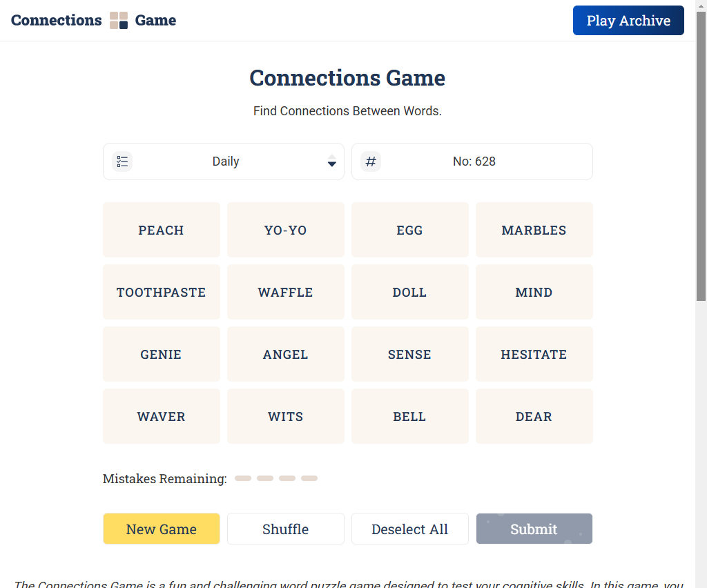Viewport: 707px width, 588px height.
Task: Select the HESITATE tile
Action: coord(534,354)
